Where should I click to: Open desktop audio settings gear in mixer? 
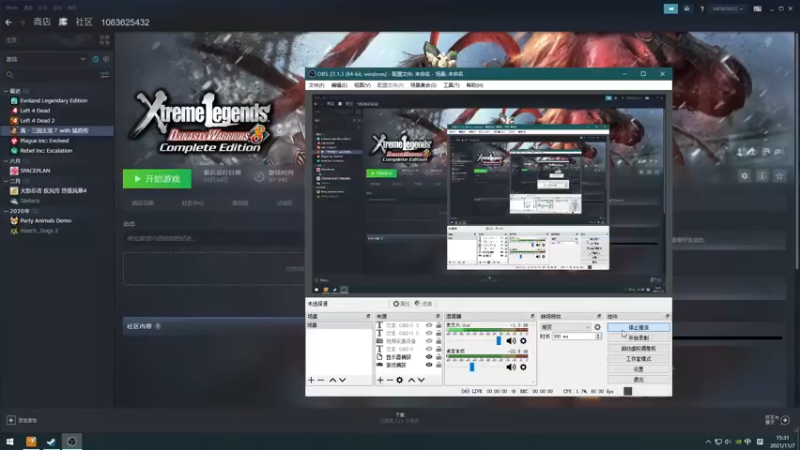pyautogui.click(x=523, y=367)
